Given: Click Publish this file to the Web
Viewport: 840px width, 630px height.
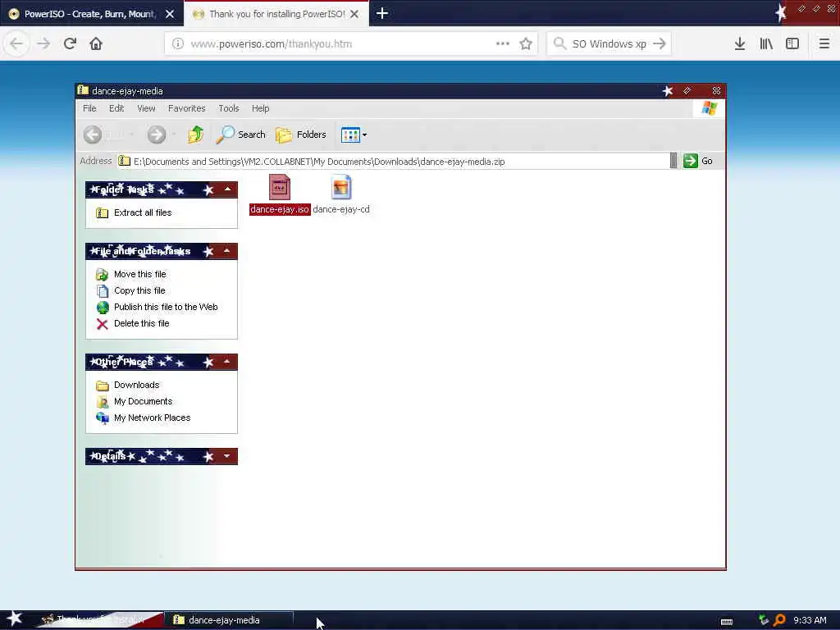Looking at the screenshot, I should coord(157,307).
